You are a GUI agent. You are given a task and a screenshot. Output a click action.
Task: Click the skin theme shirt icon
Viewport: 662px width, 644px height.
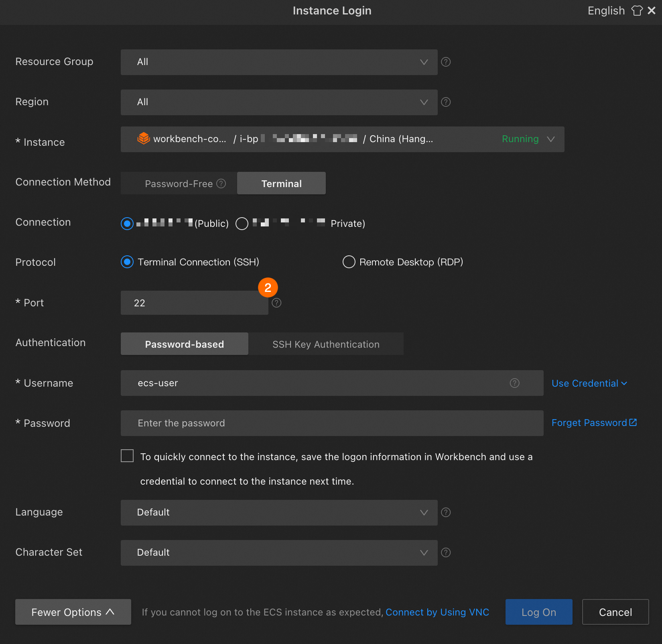[x=637, y=10]
